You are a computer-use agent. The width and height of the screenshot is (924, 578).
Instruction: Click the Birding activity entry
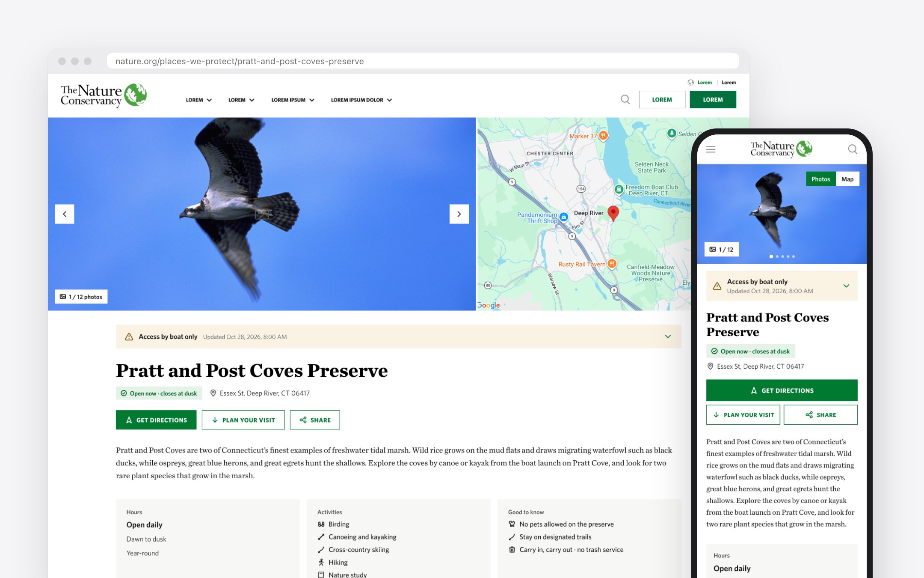pos(334,524)
